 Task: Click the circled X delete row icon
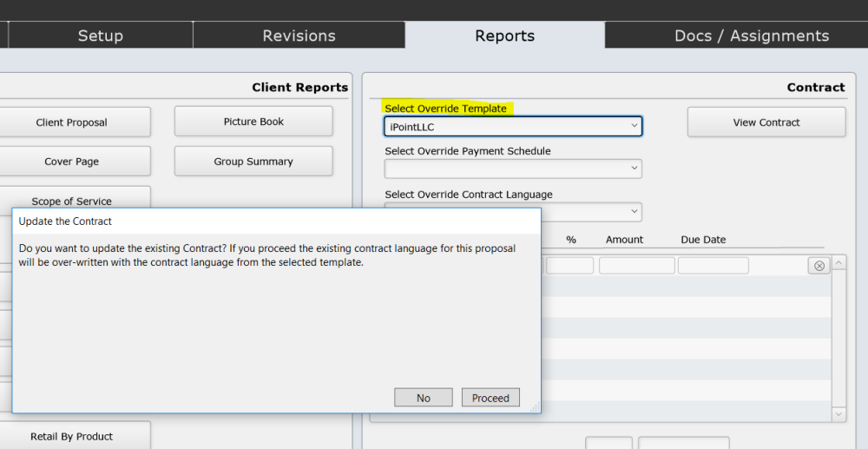(x=819, y=266)
